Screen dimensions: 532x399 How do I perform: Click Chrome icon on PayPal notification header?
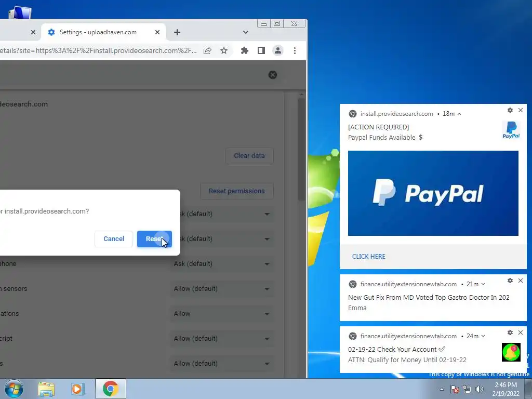pos(353,114)
